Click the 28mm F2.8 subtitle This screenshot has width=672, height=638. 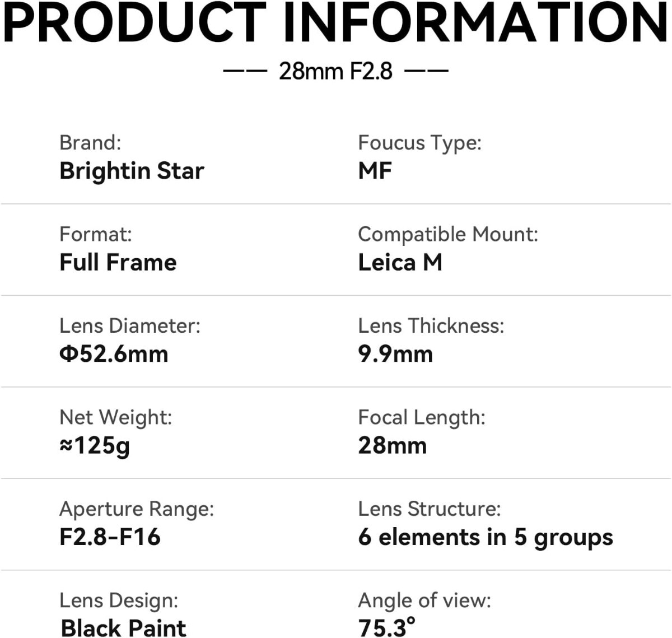pyautogui.click(x=335, y=71)
